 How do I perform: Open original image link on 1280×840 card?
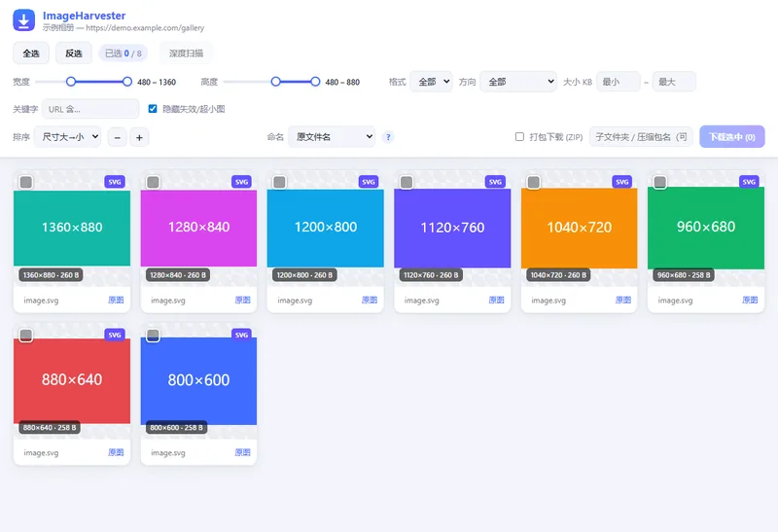coord(242,300)
